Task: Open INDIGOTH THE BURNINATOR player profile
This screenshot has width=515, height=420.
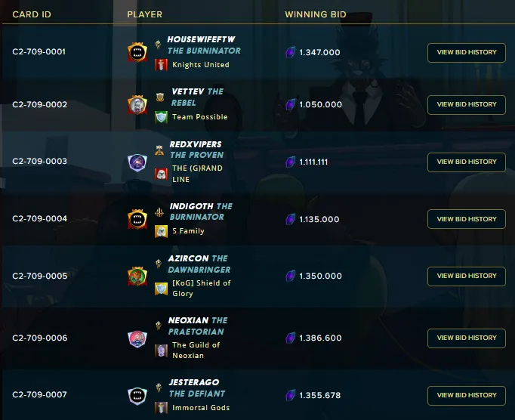Action: [201, 212]
